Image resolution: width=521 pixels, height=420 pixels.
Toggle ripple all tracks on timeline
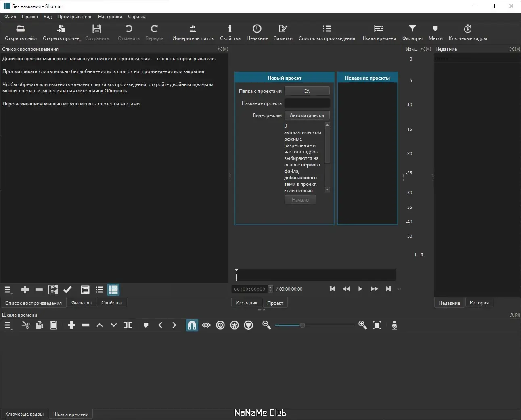click(x=234, y=325)
